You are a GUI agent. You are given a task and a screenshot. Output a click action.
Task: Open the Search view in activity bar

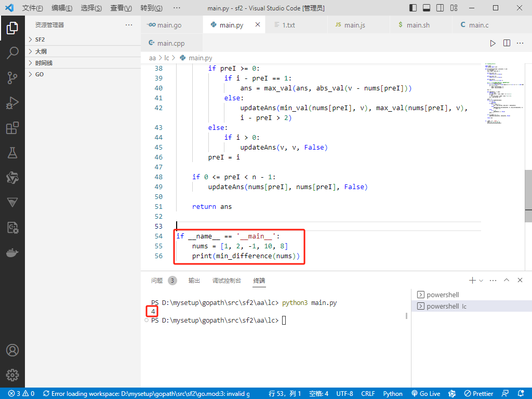pyautogui.click(x=12, y=53)
